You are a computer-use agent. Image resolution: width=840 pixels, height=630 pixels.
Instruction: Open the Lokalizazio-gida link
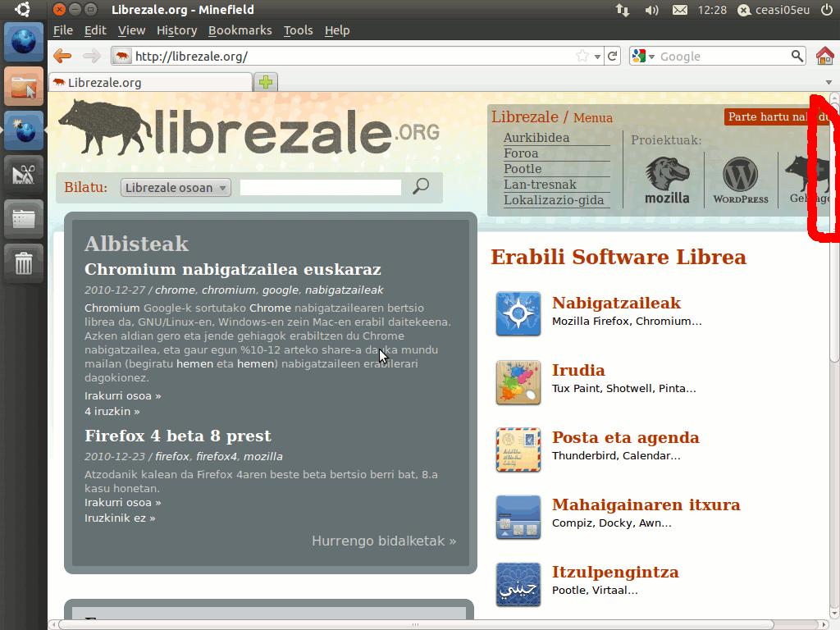point(553,200)
